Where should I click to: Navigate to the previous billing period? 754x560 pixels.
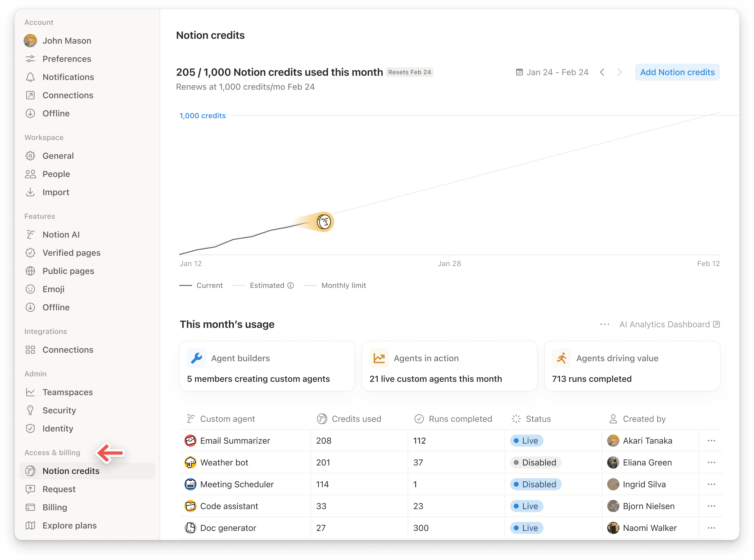pyautogui.click(x=603, y=72)
